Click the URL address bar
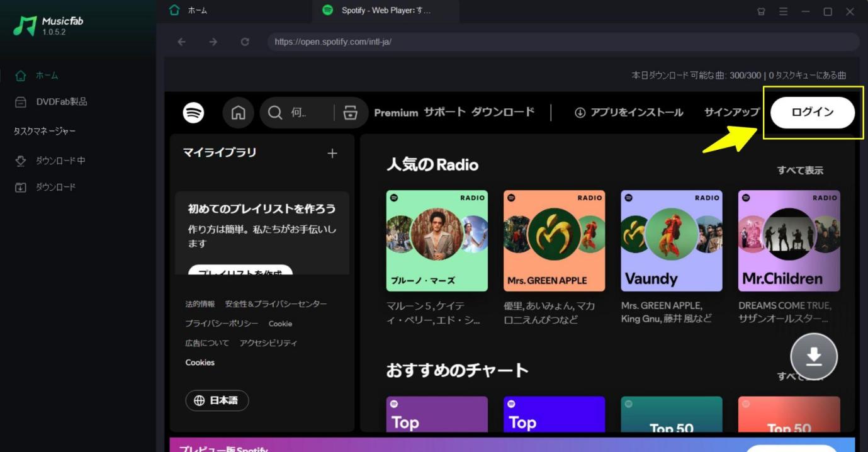This screenshot has width=868, height=452. [x=563, y=42]
